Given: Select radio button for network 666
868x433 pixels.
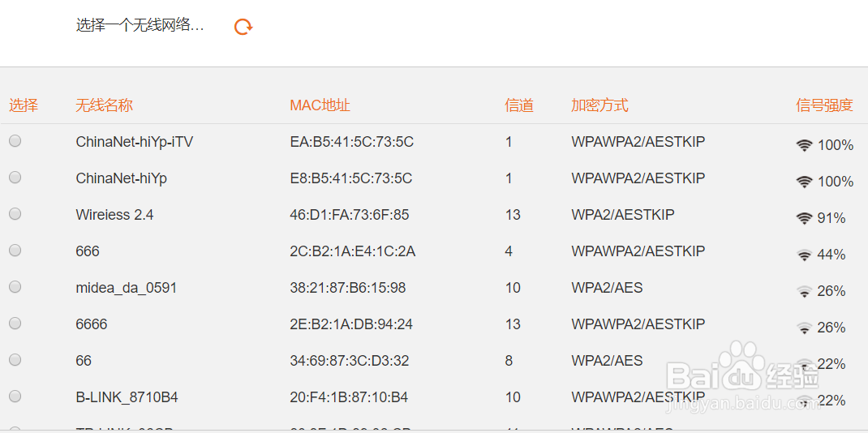Looking at the screenshot, I should coord(15,251).
